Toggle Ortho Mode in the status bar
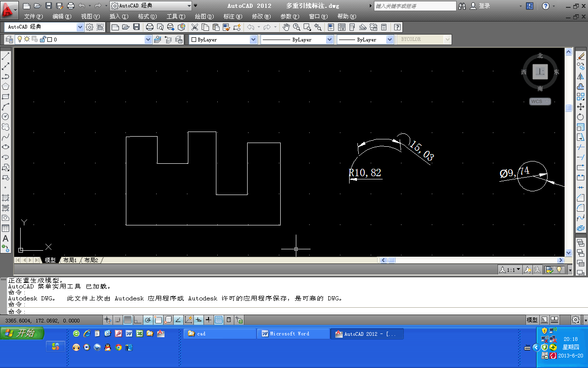The width and height of the screenshot is (588, 368). (138, 320)
